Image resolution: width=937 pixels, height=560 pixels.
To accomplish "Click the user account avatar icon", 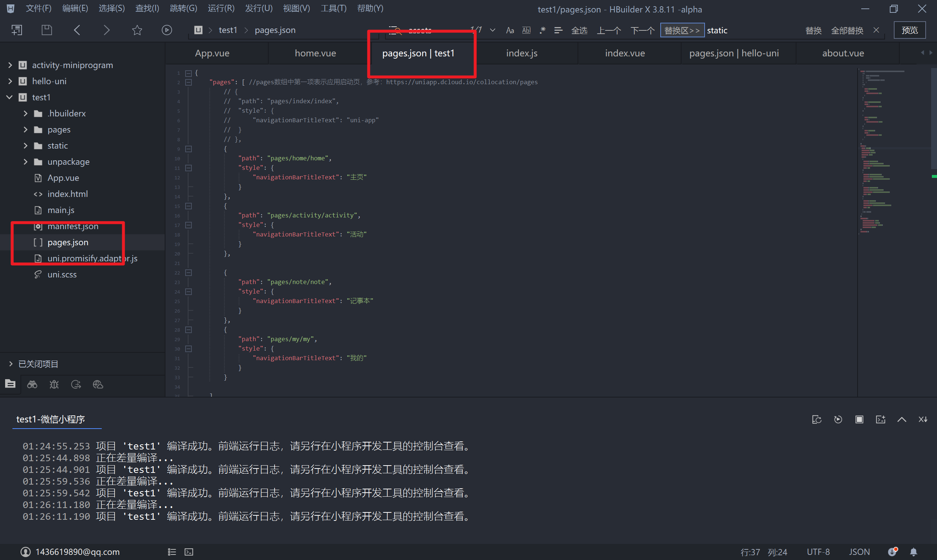I will click(25, 552).
